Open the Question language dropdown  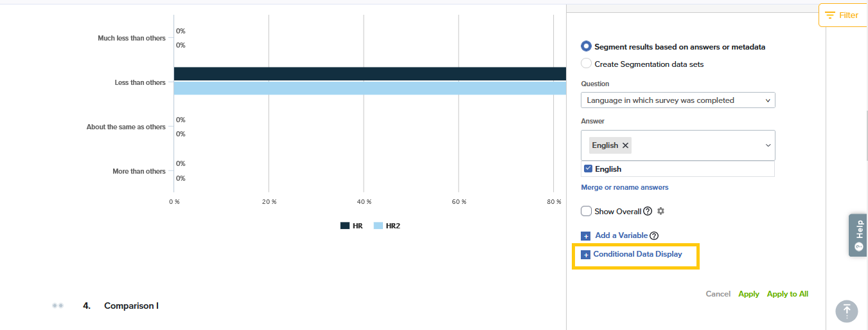pos(677,100)
